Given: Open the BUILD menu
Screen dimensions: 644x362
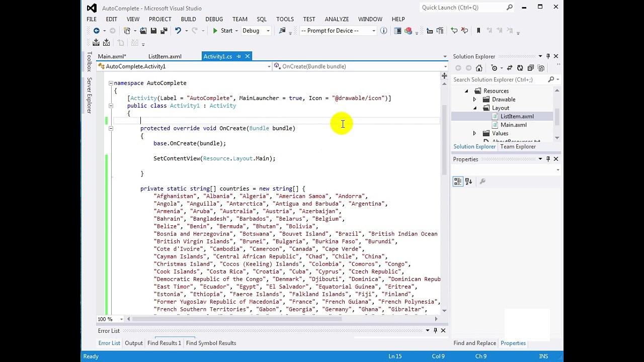Looking at the screenshot, I should tap(188, 19).
